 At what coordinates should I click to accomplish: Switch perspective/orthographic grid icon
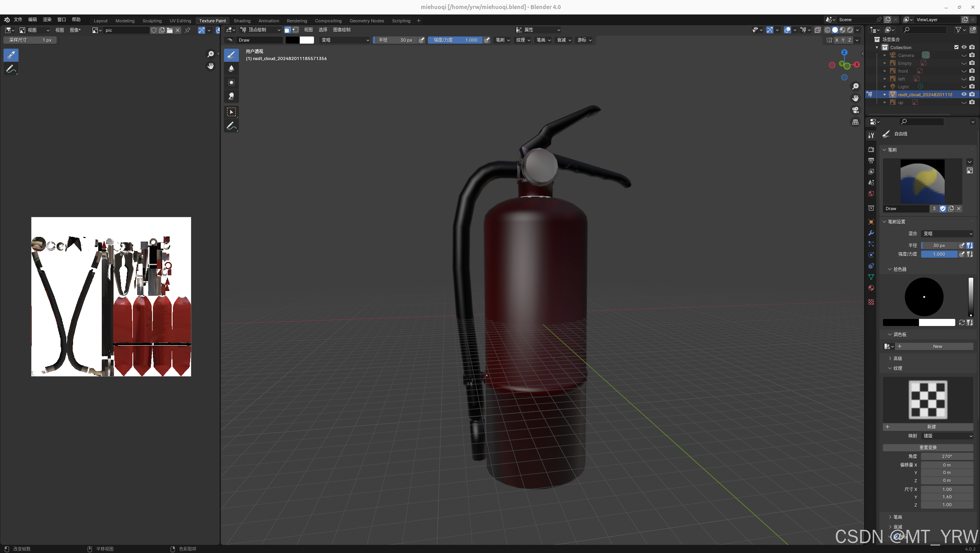coord(855,122)
